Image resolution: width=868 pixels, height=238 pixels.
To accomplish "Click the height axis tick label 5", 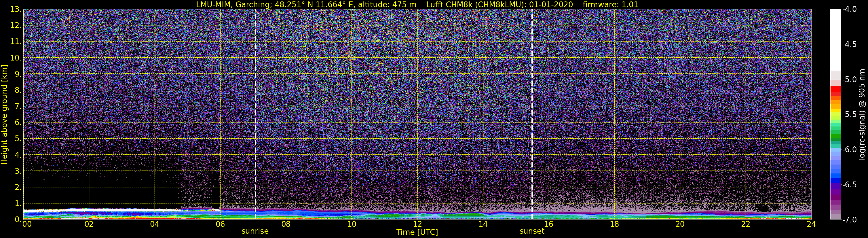I will coord(18,139).
